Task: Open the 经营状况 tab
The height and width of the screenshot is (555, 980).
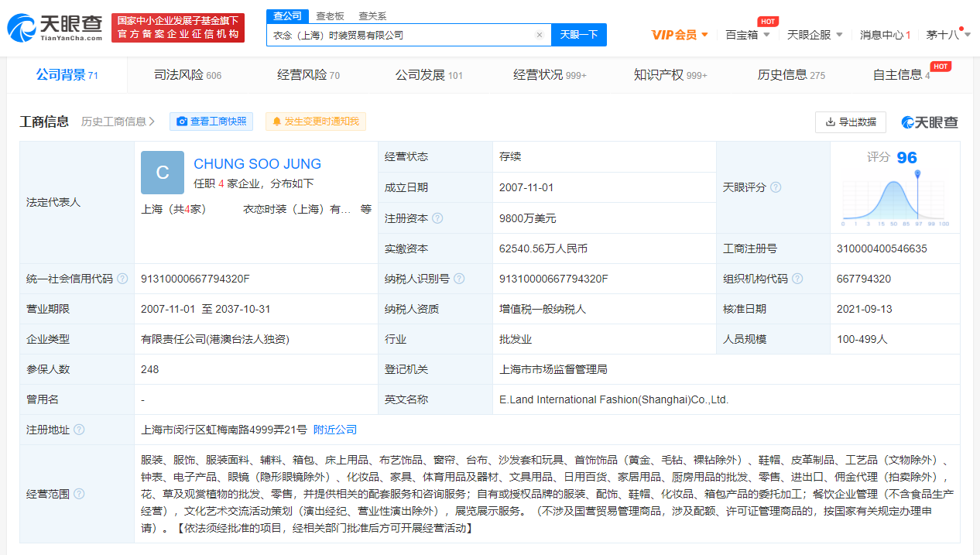Action: point(550,75)
